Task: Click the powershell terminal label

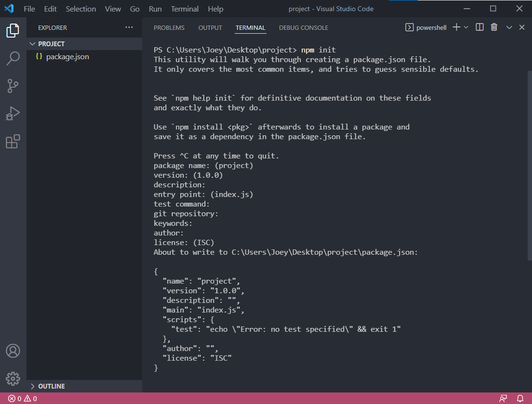Action: [x=431, y=27]
